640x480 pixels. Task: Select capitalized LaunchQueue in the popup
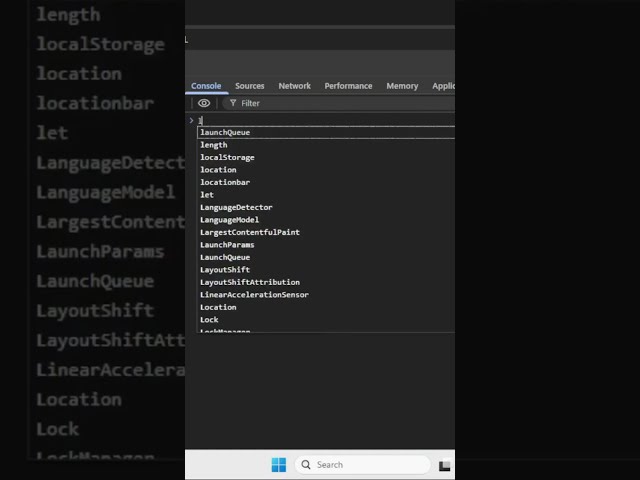click(x=326, y=257)
